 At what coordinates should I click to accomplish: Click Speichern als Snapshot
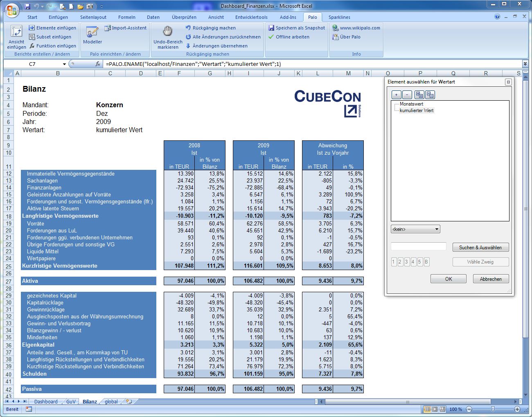click(x=297, y=28)
